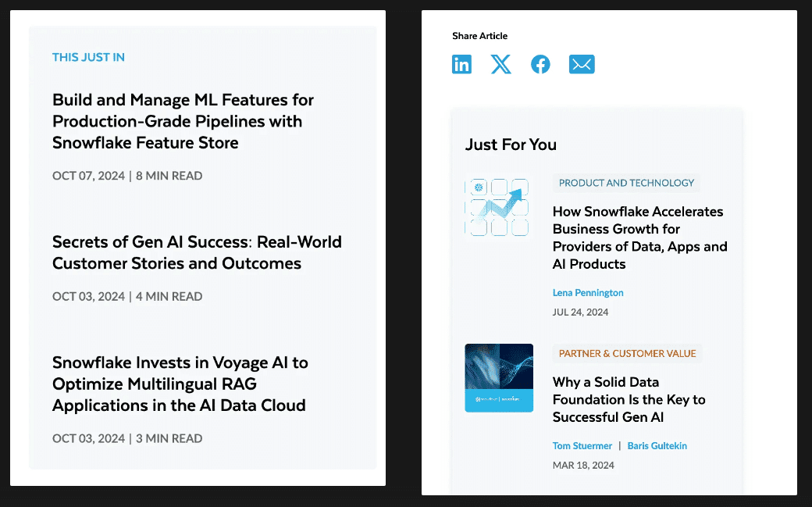
Task: Share article on X (Twitter)
Action: pos(500,64)
